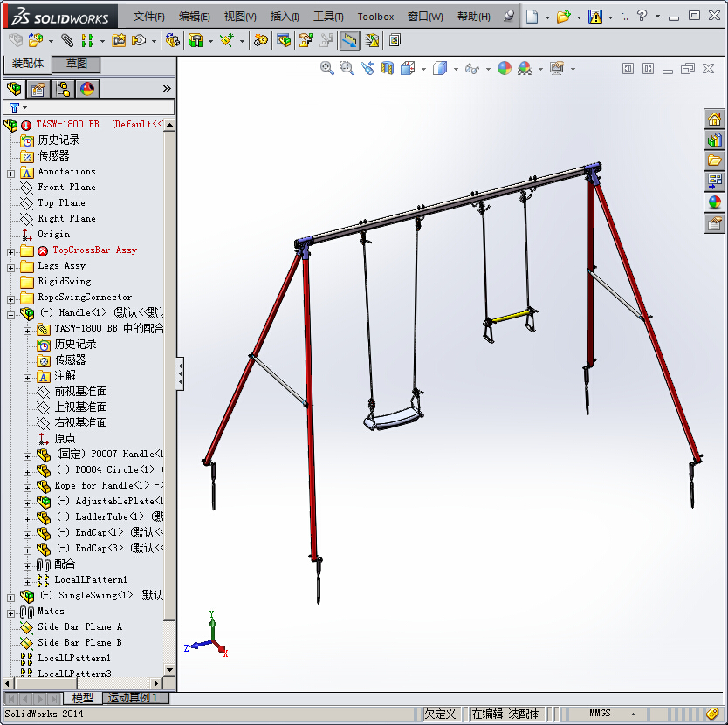Click the Section View icon

coord(388,69)
